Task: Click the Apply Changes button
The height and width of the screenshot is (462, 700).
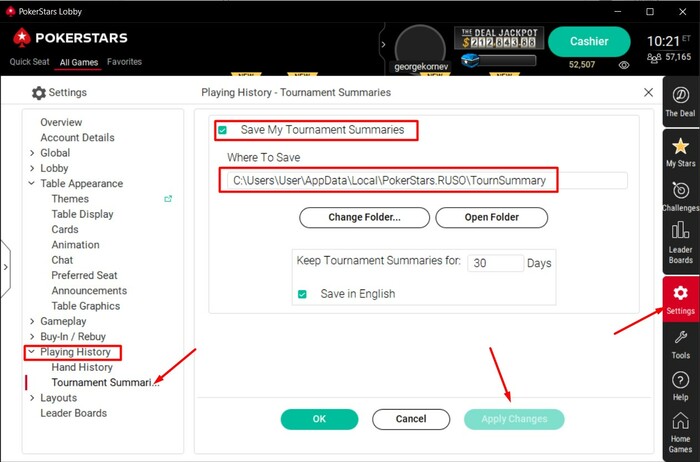Action: pos(514,419)
